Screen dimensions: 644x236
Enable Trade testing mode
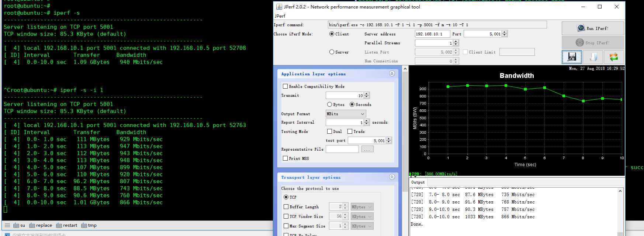point(350,131)
